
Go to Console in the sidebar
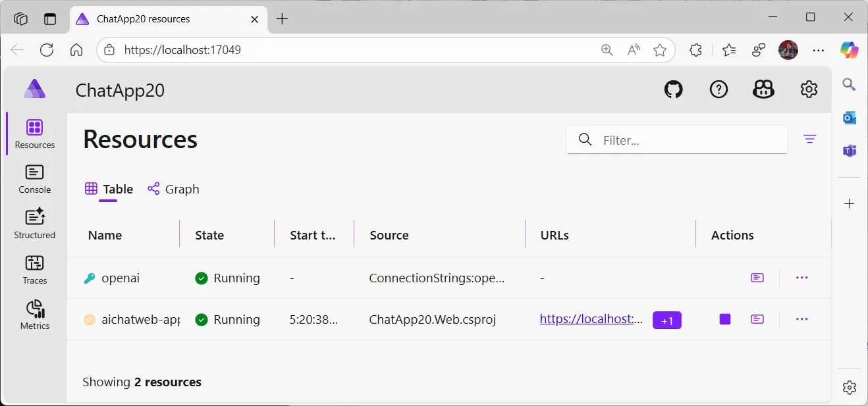point(34,179)
